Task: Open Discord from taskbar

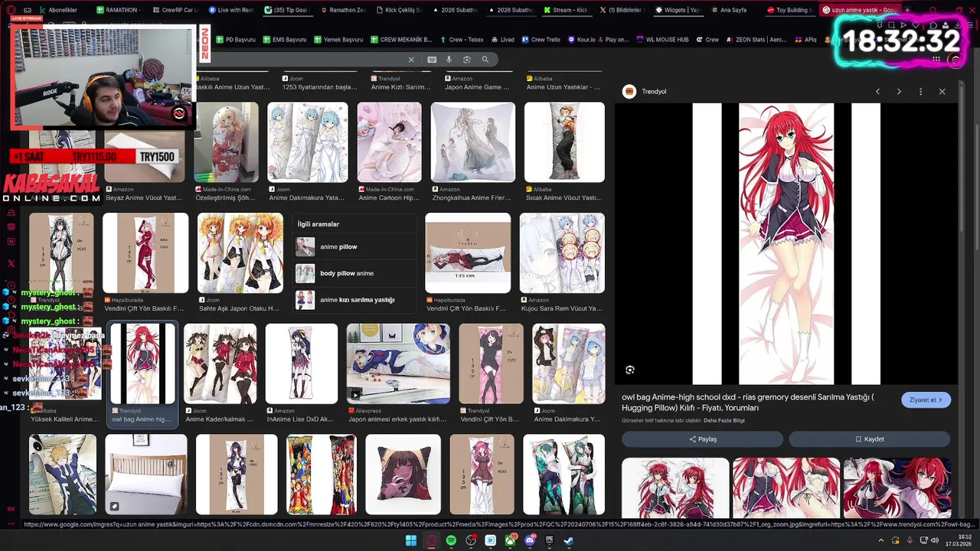Action: point(530,540)
